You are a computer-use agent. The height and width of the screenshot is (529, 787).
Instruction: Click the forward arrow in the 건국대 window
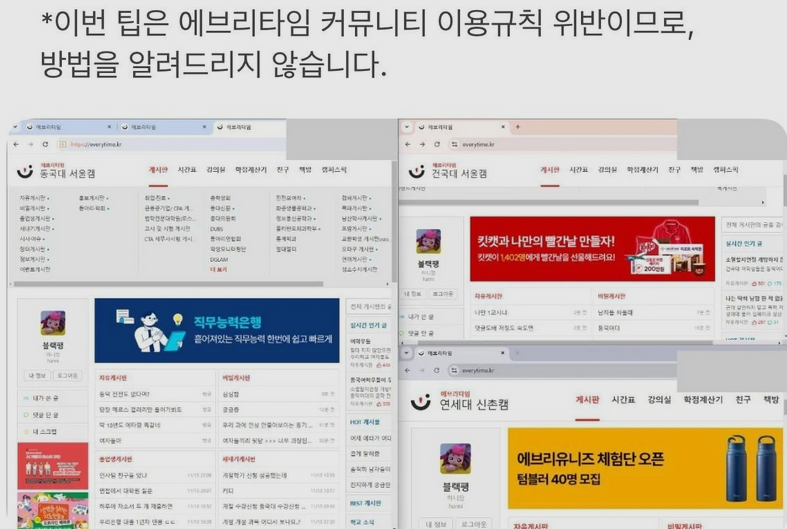422,144
